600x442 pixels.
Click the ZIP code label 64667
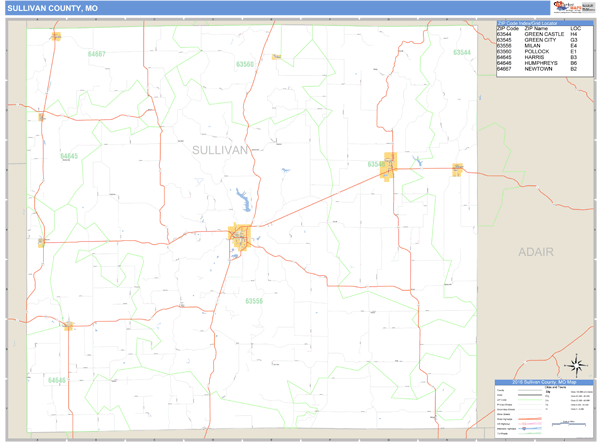[x=96, y=52]
